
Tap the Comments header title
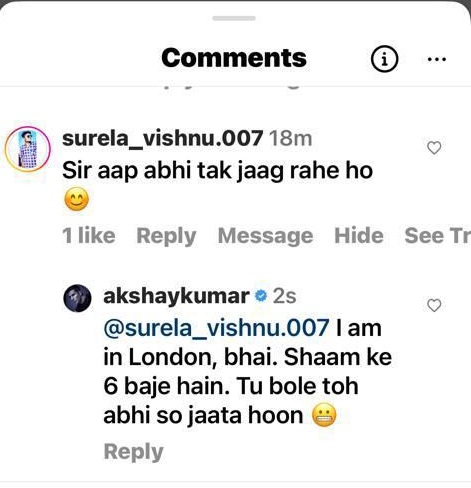click(x=234, y=58)
